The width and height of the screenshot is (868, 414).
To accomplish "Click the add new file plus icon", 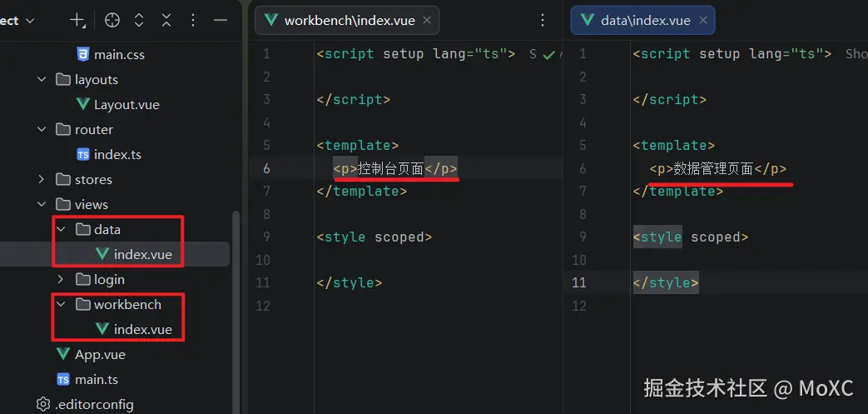I will (77, 21).
